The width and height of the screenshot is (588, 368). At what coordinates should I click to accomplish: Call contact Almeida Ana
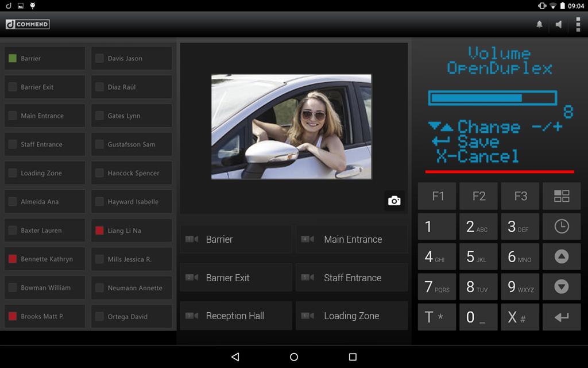point(45,202)
